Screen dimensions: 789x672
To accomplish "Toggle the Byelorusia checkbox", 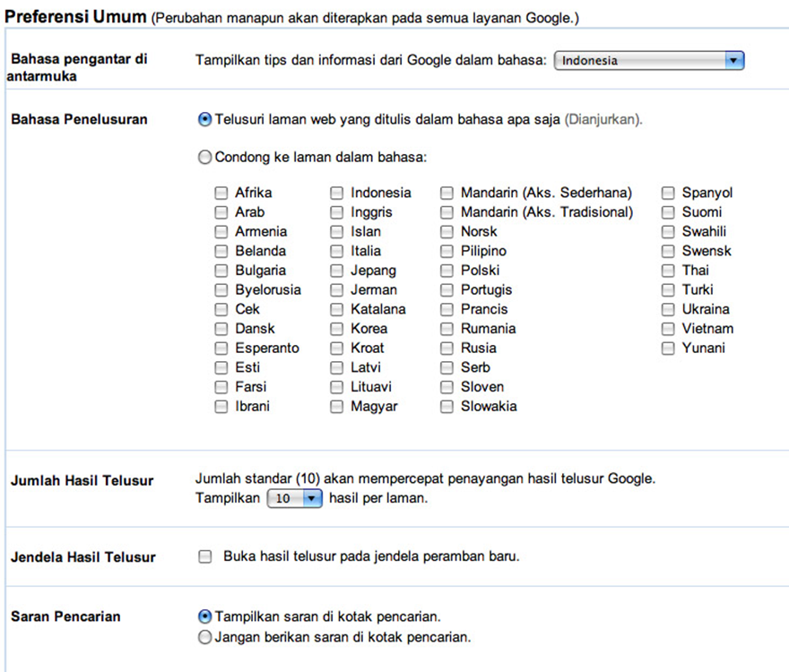I will [x=221, y=290].
